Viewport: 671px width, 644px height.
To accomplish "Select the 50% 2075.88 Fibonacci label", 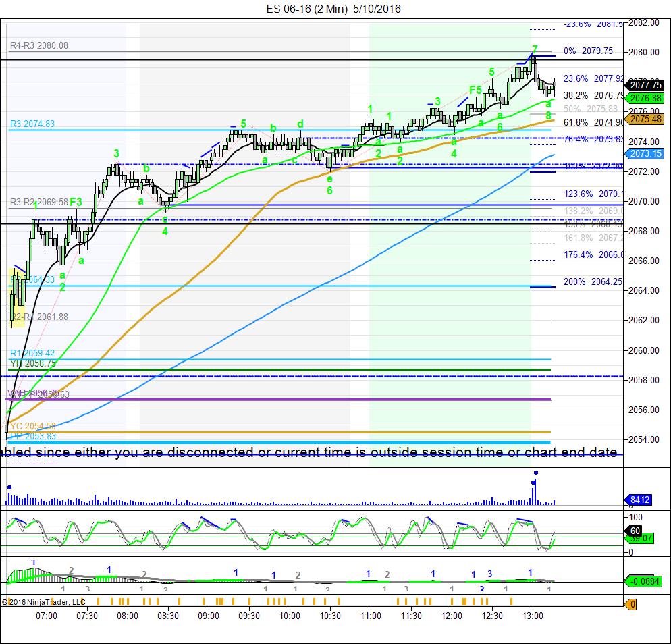I will click(x=591, y=109).
